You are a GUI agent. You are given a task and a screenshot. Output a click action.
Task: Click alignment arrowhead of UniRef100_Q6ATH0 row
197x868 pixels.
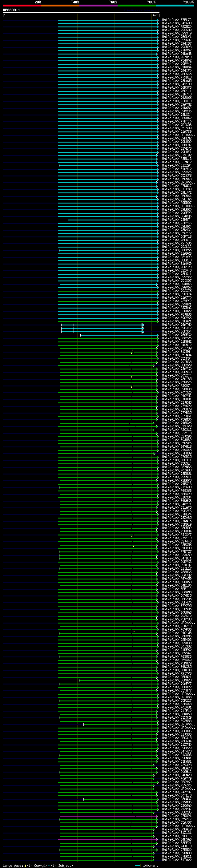click(143, 325)
